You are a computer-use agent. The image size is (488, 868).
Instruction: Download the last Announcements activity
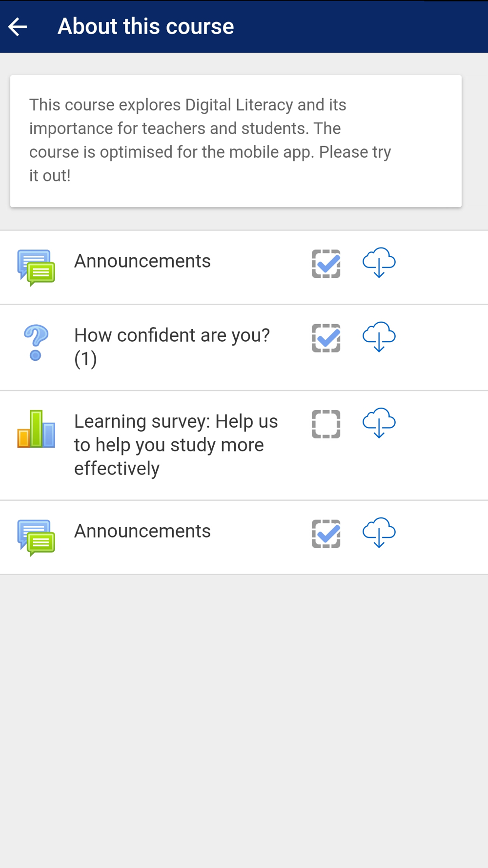tap(379, 533)
